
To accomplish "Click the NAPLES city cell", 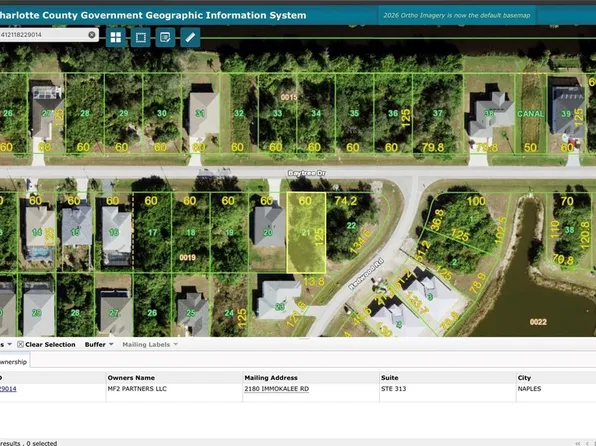I will (529, 389).
